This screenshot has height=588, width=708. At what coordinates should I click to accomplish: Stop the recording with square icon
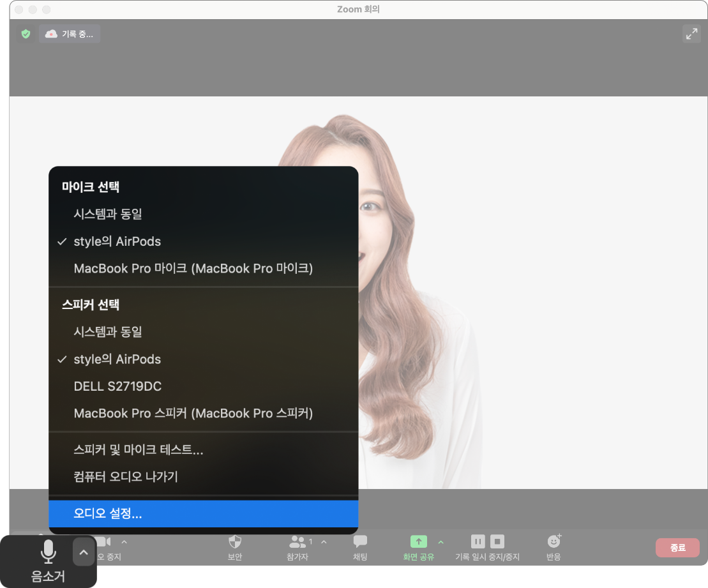click(497, 541)
